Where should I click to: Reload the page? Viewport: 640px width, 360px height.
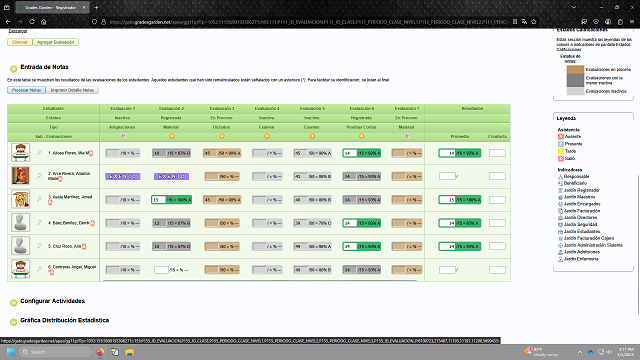pos(32,22)
